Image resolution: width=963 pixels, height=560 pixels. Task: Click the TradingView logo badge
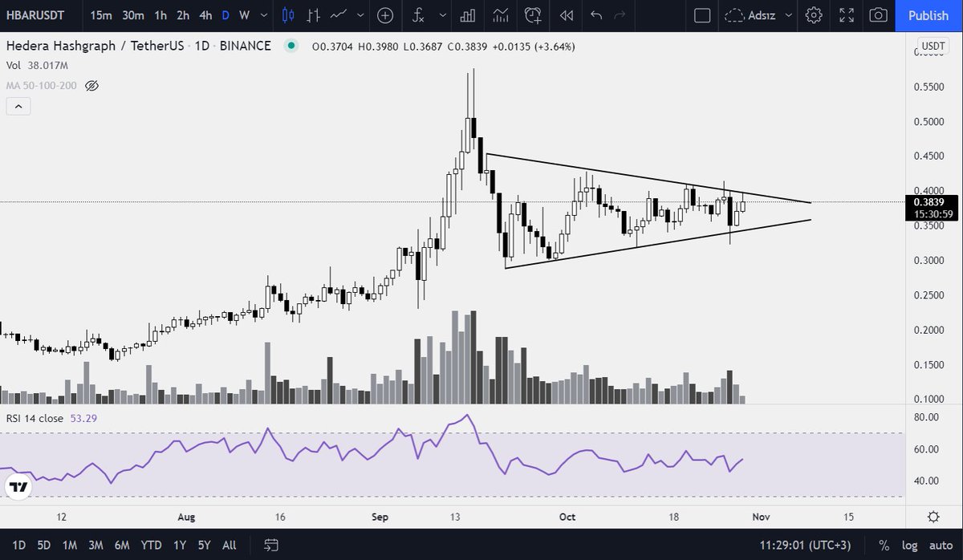pos(18,486)
